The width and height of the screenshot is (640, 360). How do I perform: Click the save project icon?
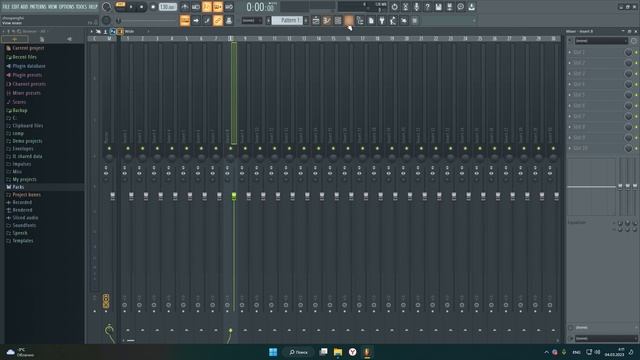(438, 7)
